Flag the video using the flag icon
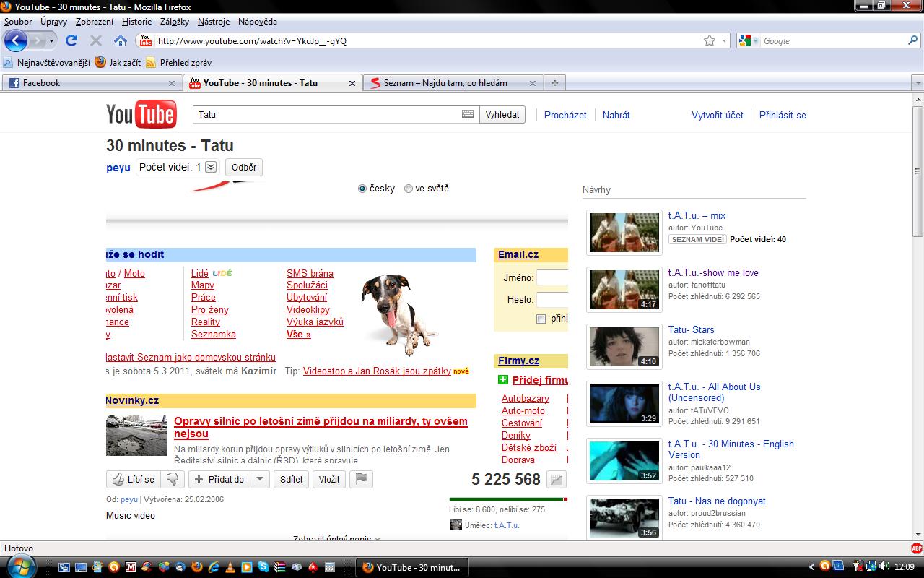This screenshot has width=924, height=578. click(362, 479)
